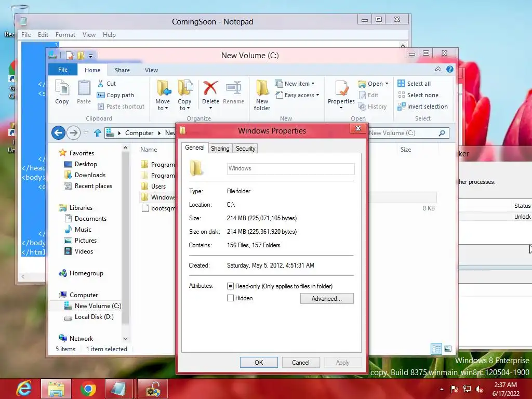Open Google Chrome from the taskbar
The height and width of the screenshot is (399, 532).
click(x=88, y=389)
